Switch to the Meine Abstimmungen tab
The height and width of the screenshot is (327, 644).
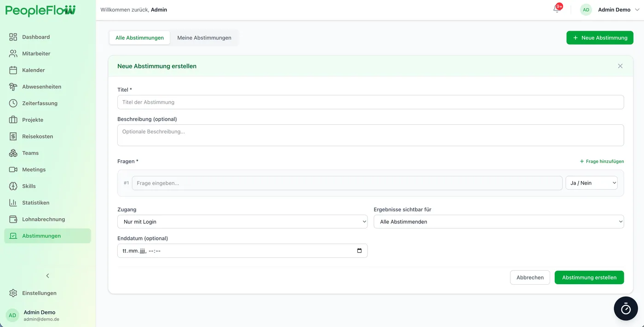click(x=204, y=38)
